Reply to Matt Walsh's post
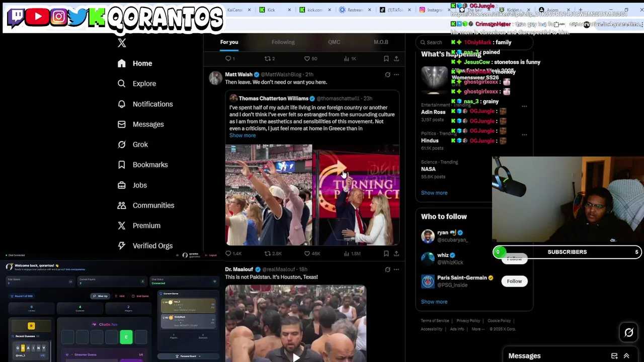The height and width of the screenshot is (362, 644). tap(233, 254)
